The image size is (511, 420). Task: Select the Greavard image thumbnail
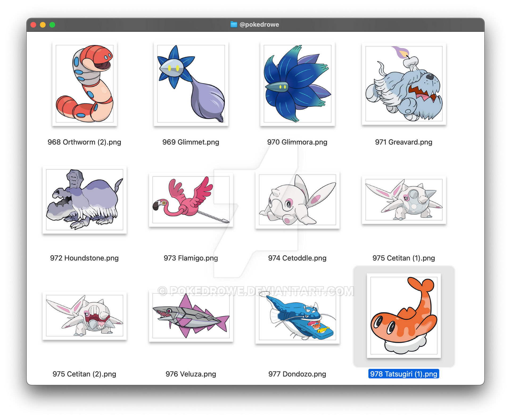click(x=404, y=84)
